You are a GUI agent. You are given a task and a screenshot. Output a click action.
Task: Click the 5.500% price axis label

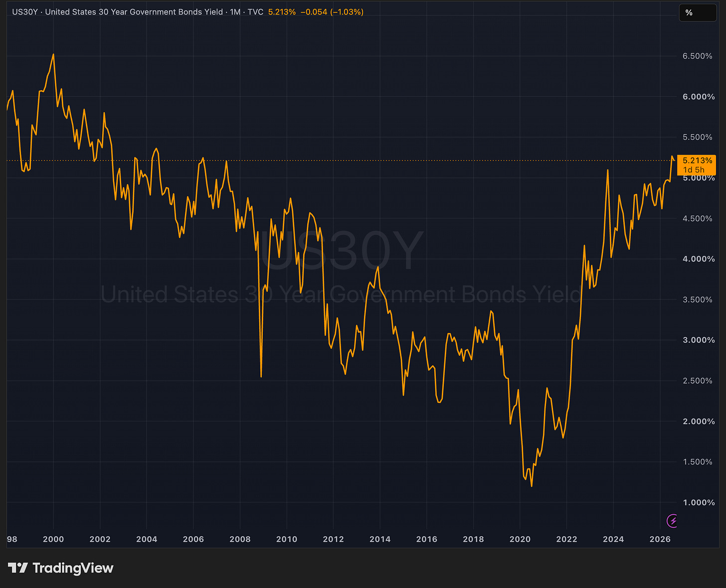[x=698, y=138]
